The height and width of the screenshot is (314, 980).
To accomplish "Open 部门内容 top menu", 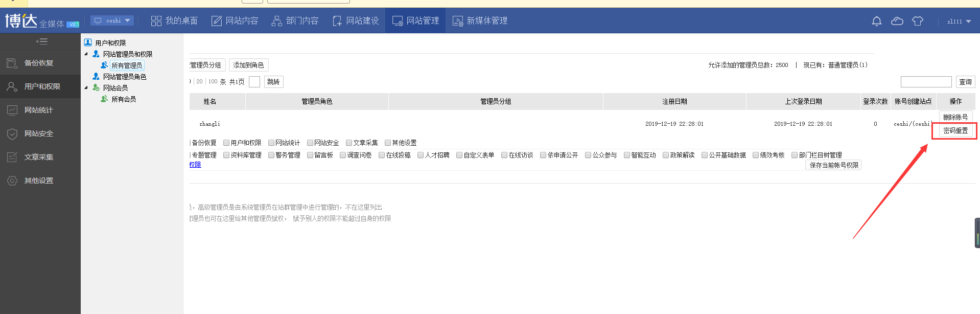I will 295,21.
